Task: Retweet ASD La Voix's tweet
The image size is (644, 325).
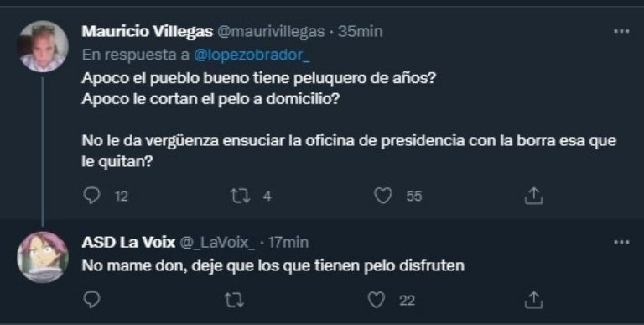Action: [234, 301]
